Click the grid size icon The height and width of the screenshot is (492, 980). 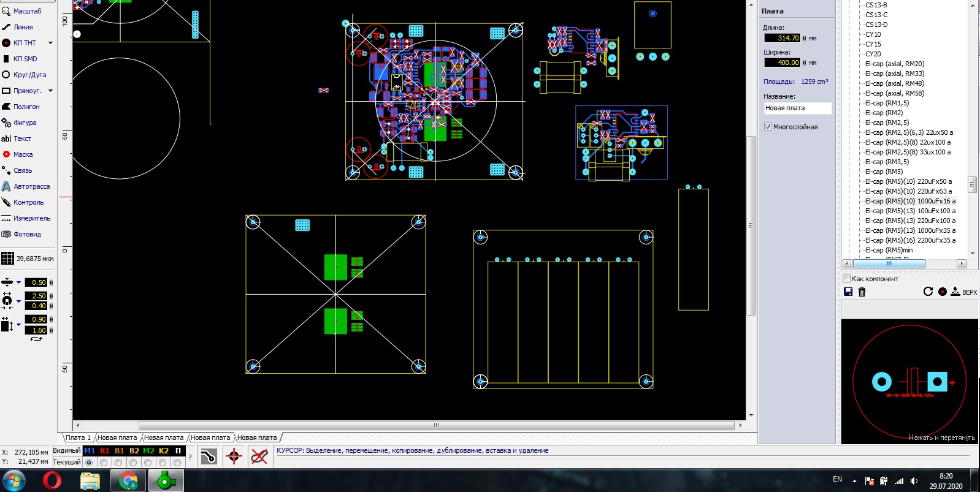click(7, 259)
